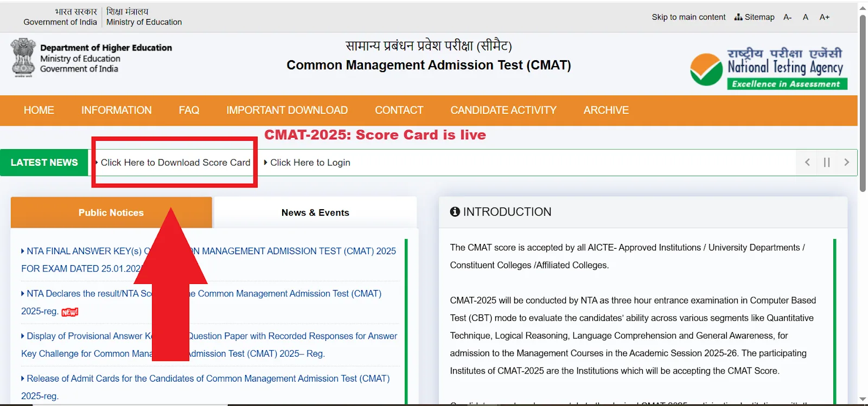868x406 pixels.
Task: Click Ministry of Education header text
Action: tap(144, 22)
